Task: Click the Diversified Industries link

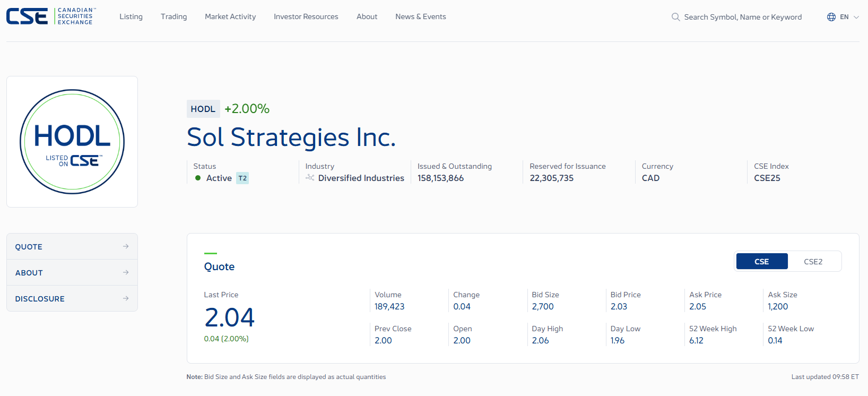Action: [x=361, y=178]
